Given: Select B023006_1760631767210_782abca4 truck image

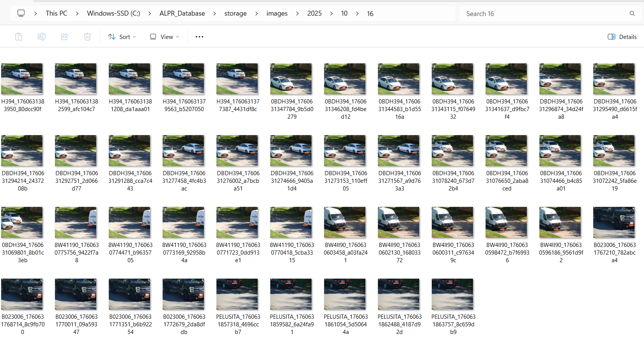Looking at the screenshot, I should point(614,223).
